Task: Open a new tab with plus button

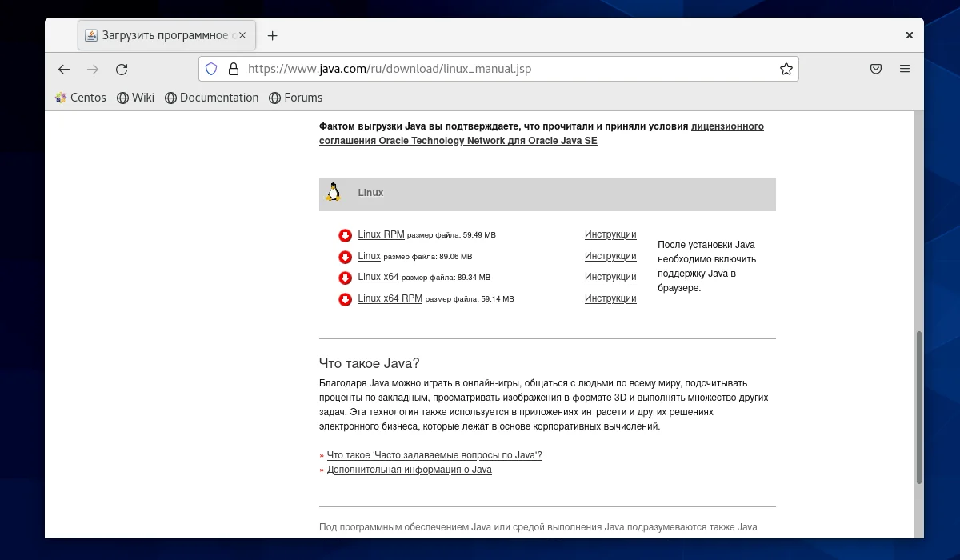Action: (x=272, y=35)
